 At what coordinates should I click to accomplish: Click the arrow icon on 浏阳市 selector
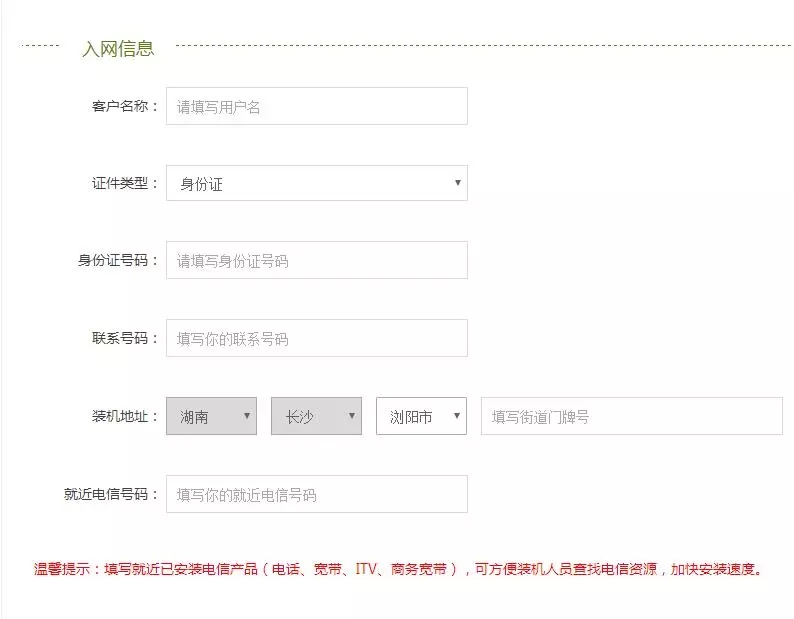pos(456,416)
